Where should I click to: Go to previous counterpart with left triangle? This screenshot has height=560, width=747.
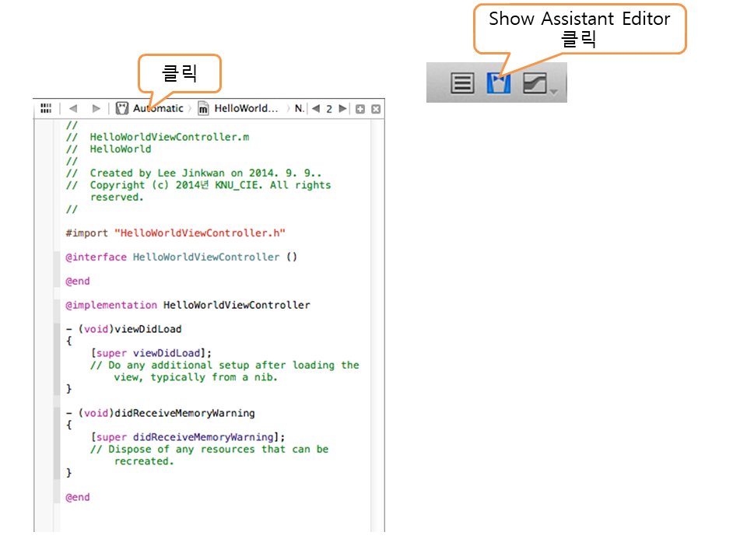point(316,109)
